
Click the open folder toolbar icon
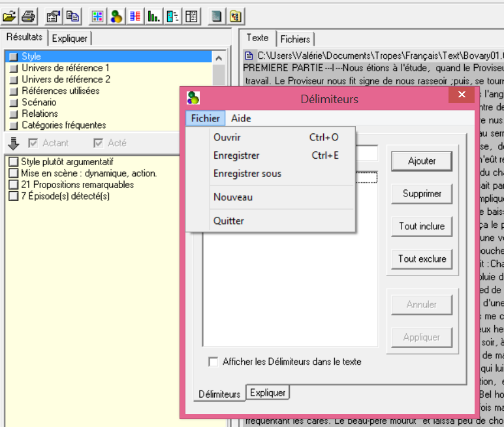[x=10, y=16]
